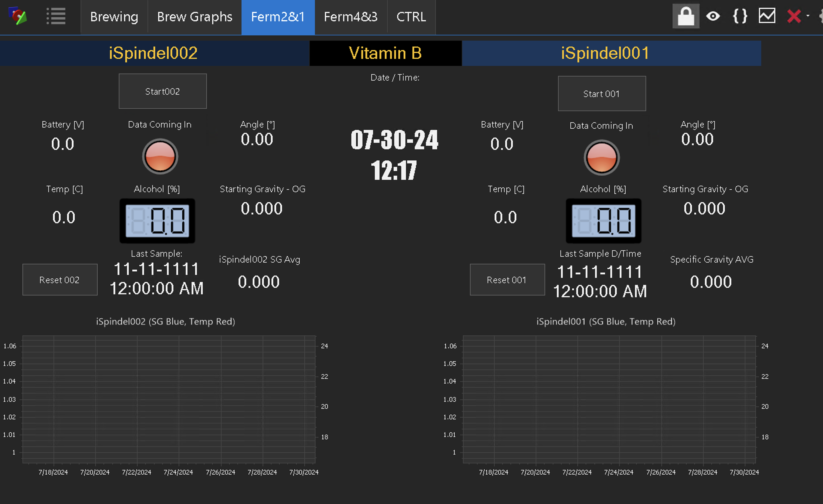Click iSpindel002 Angle value 0.00
823x504 pixels.
(x=257, y=139)
